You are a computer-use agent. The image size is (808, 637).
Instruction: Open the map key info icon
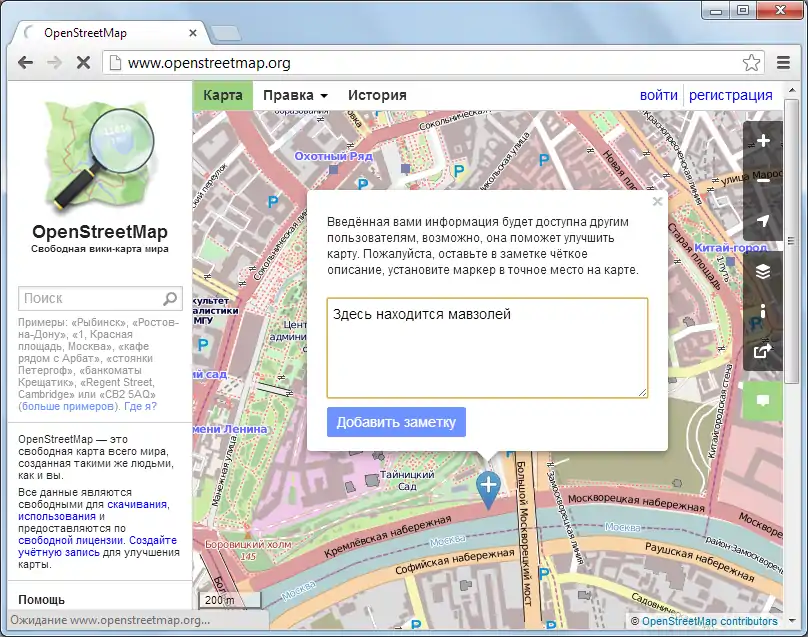pyautogui.click(x=763, y=311)
